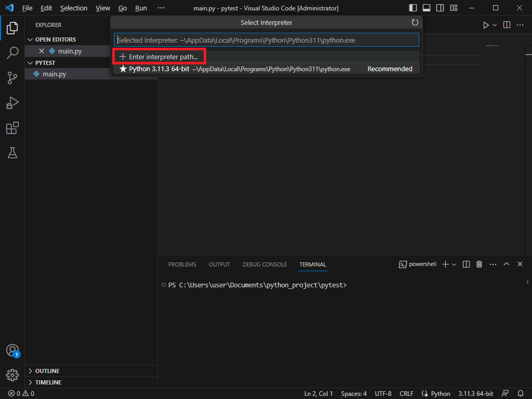
Task: Open the Testing flask view
Action: click(x=12, y=153)
